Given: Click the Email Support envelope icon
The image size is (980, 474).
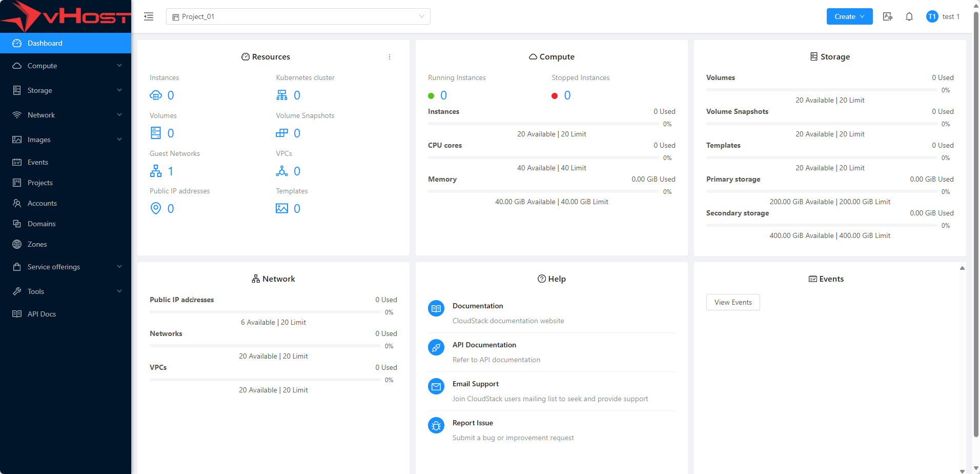Looking at the screenshot, I should [x=436, y=386].
